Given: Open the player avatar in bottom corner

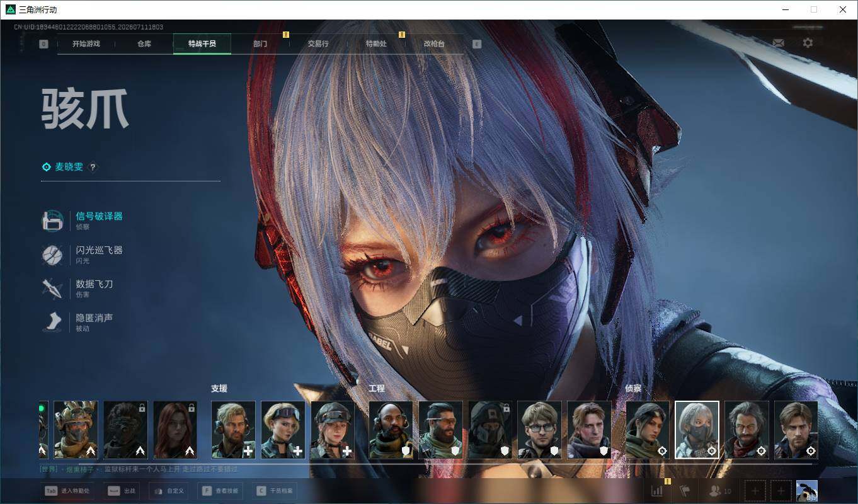Looking at the screenshot, I should [x=807, y=491].
